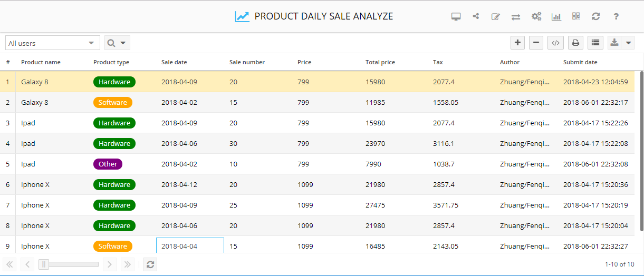Click the pager slider handle
This screenshot has width=644, height=276.
pyautogui.click(x=44, y=264)
